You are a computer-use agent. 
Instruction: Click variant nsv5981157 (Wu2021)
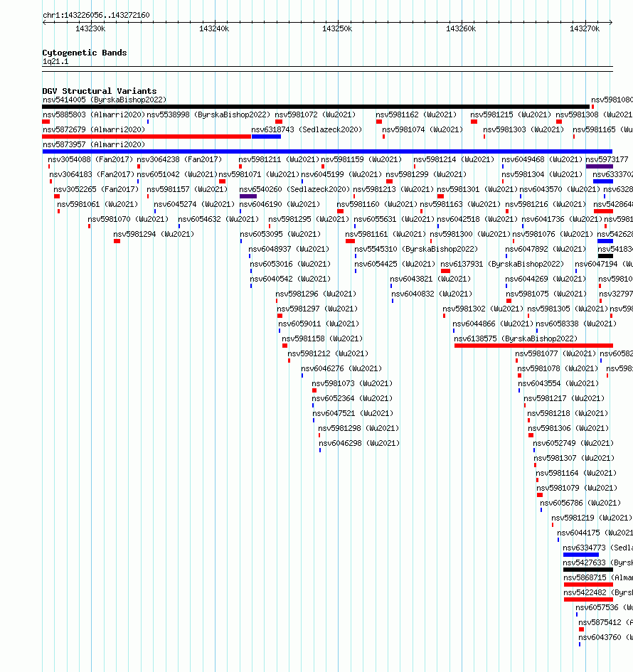(187, 189)
